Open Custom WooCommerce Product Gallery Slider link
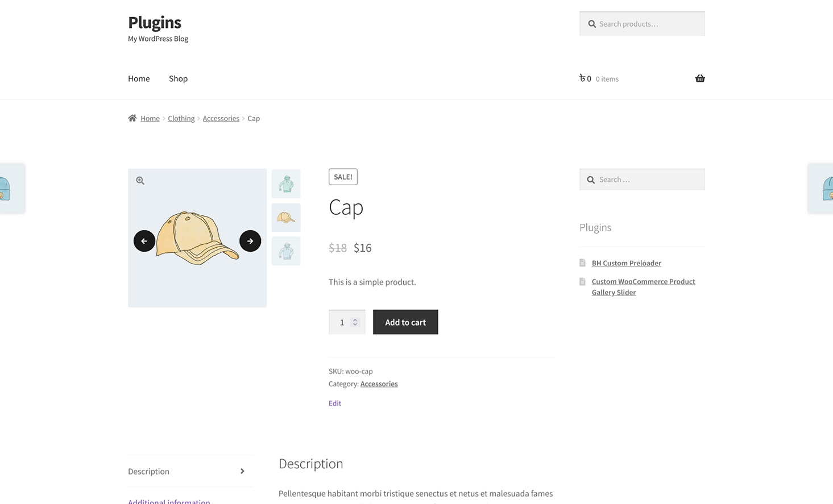Image resolution: width=833 pixels, height=504 pixels. [x=643, y=287]
